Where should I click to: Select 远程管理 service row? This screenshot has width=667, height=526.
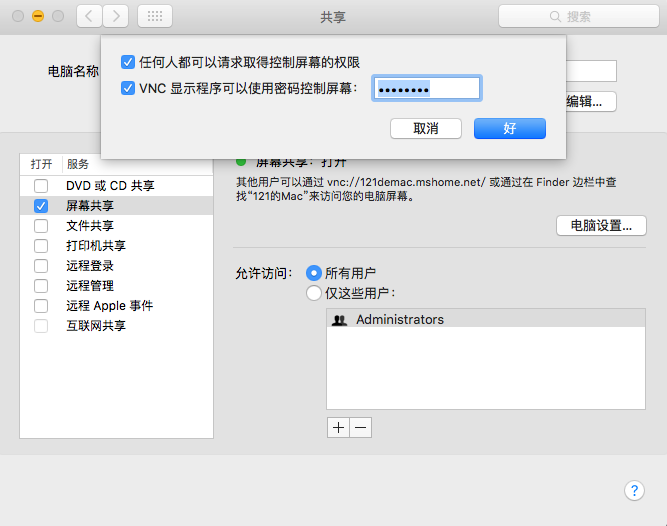(116, 286)
